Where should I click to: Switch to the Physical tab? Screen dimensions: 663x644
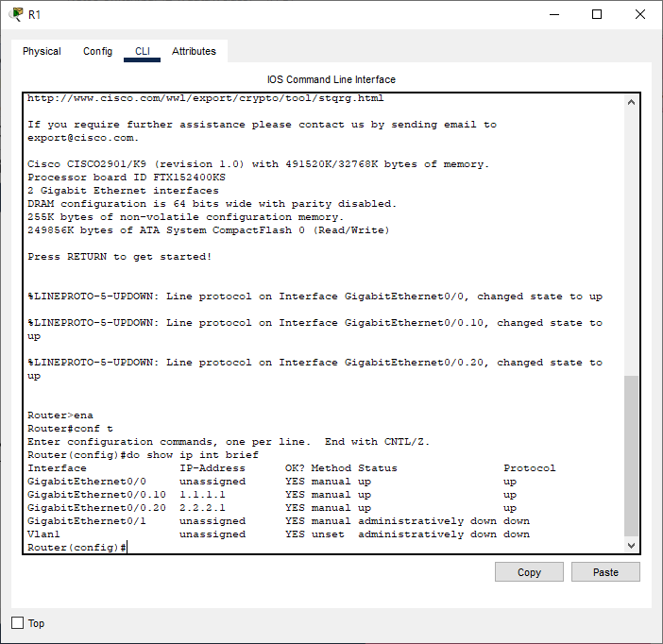click(42, 51)
